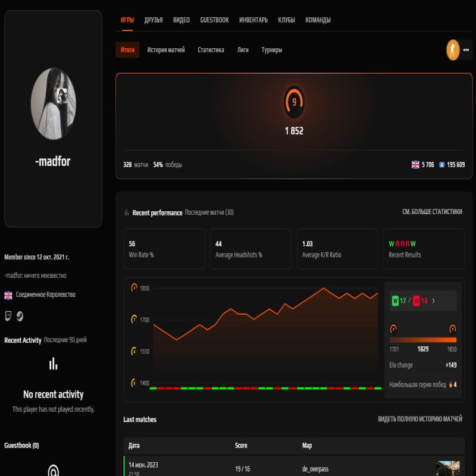Switch to the История матчей tab
This screenshot has width=476, height=476.
[165, 50]
